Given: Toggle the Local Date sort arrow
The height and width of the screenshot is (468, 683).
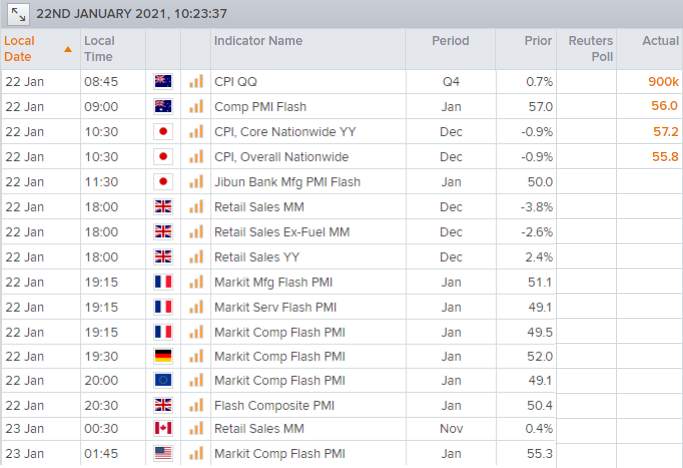Looking at the screenshot, I should click(x=68, y=49).
